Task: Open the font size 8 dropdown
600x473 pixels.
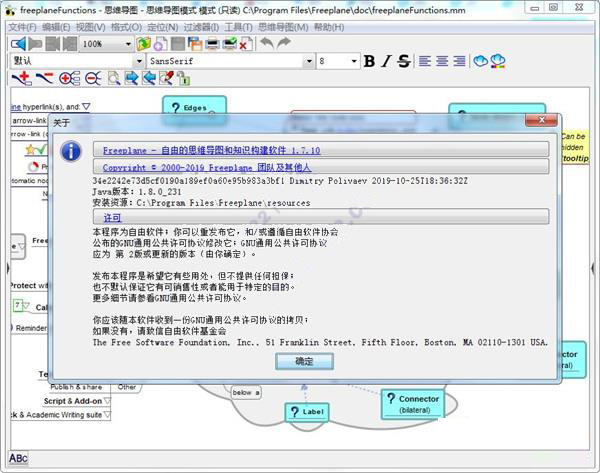Action: coord(354,61)
